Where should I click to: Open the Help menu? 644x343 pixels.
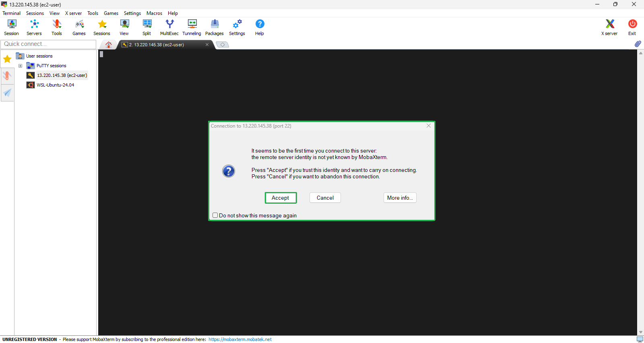[x=173, y=13]
